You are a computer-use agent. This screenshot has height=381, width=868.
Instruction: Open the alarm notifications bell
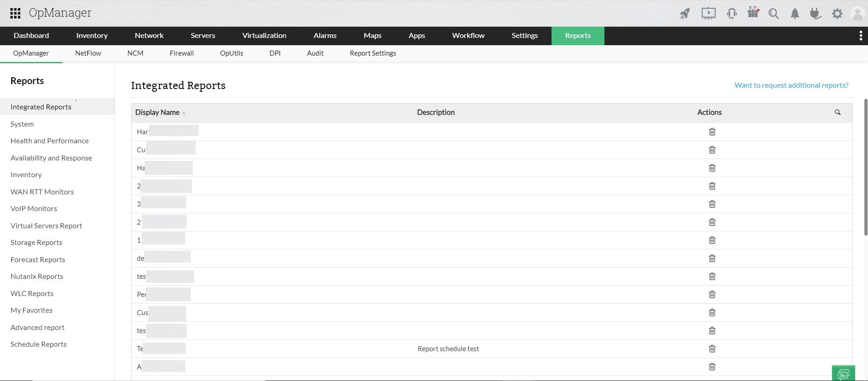point(795,14)
